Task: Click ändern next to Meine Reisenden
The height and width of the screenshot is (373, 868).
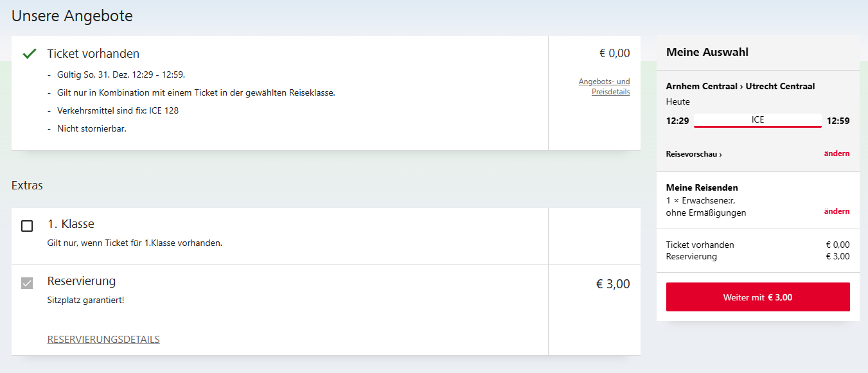Action: (x=837, y=211)
